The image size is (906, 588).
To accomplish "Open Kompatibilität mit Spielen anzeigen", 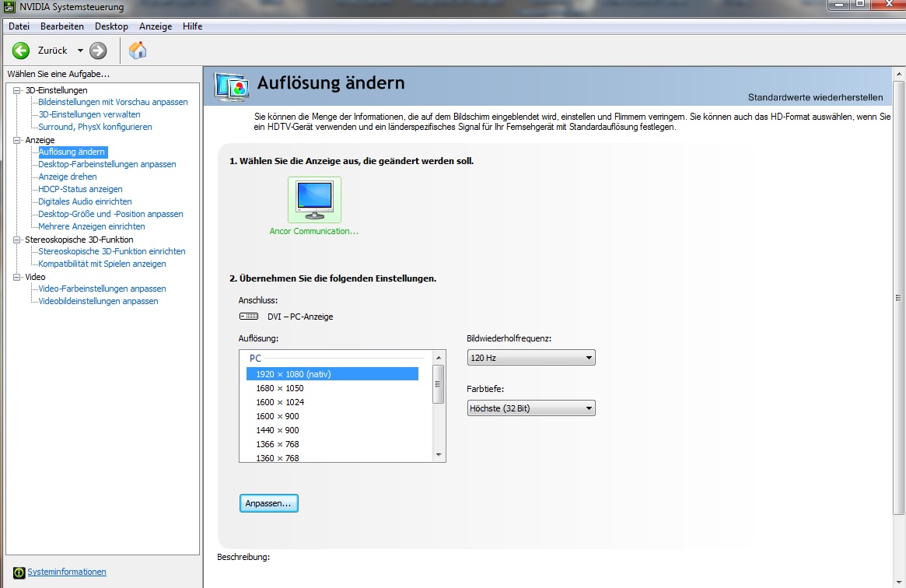I will coord(102,264).
